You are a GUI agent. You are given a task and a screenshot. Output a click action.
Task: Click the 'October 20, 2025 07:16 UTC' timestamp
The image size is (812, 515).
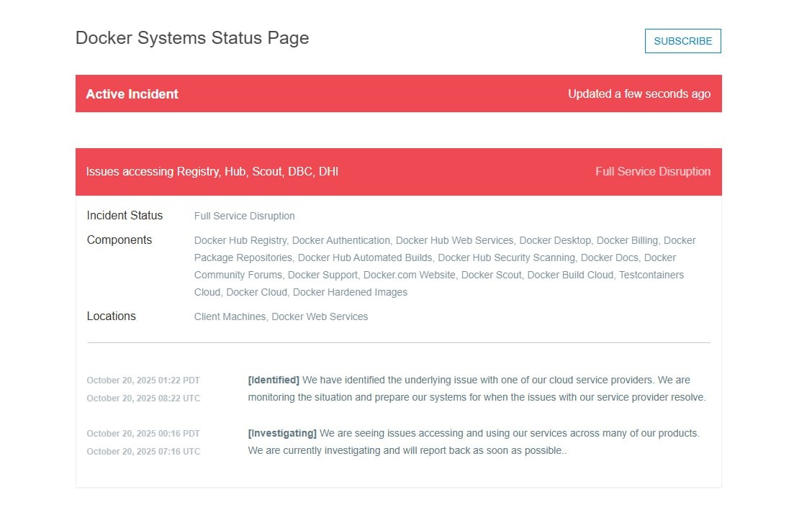(143, 452)
